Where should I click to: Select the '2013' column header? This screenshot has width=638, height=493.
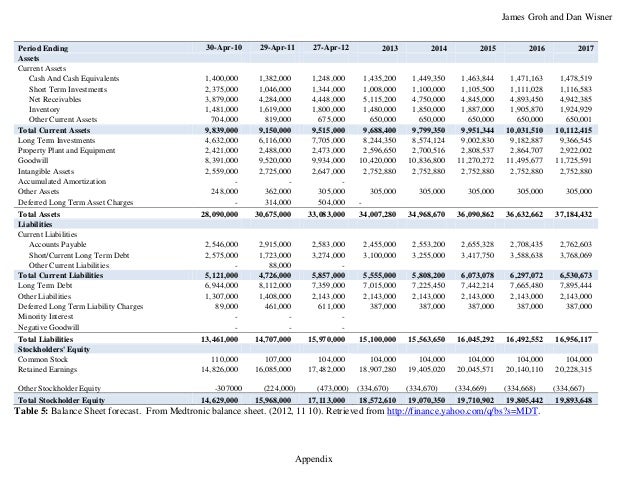[390, 48]
